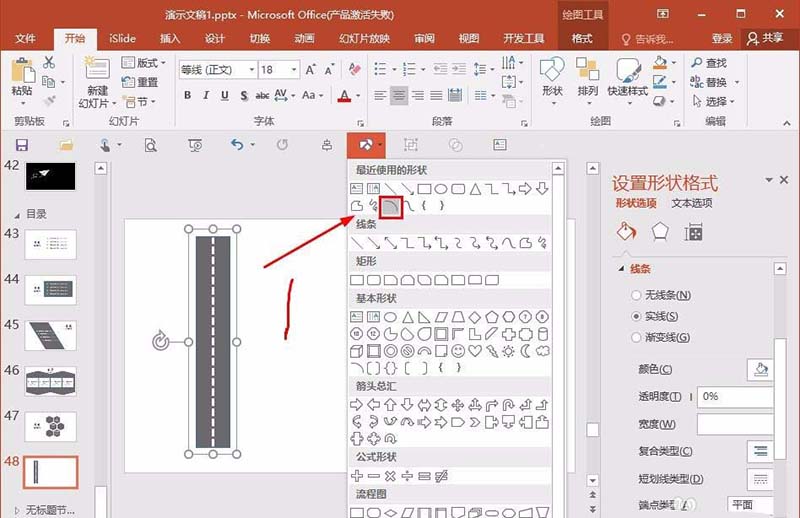Select the plus sign equation shape
This screenshot has width=800, height=518.
(357, 476)
